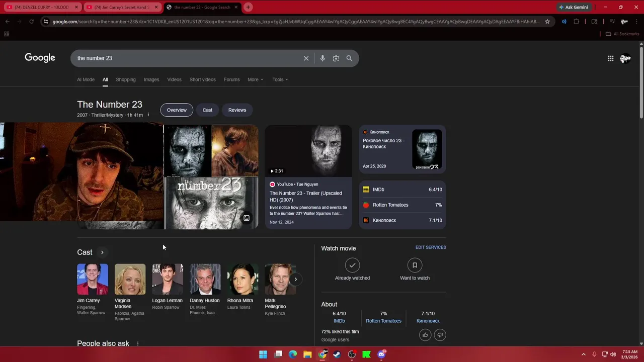Open the image gallery icon on poster
Screen dimensions: 644x362
tap(247, 218)
